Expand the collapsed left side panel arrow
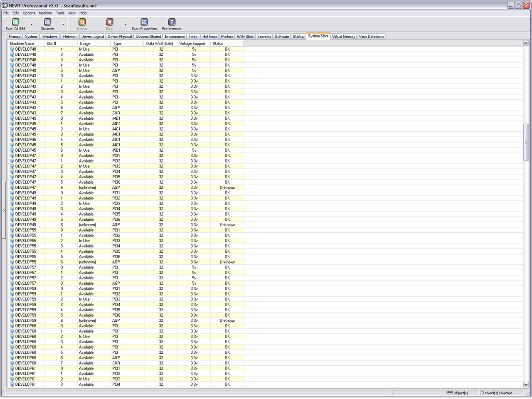532x399 pixels. (4, 210)
